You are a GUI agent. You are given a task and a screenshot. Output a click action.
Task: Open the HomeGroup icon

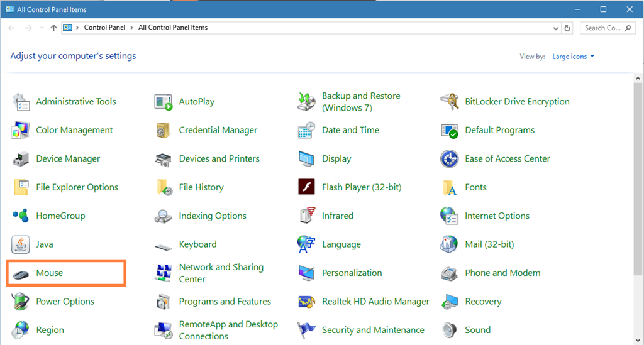pos(21,216)
